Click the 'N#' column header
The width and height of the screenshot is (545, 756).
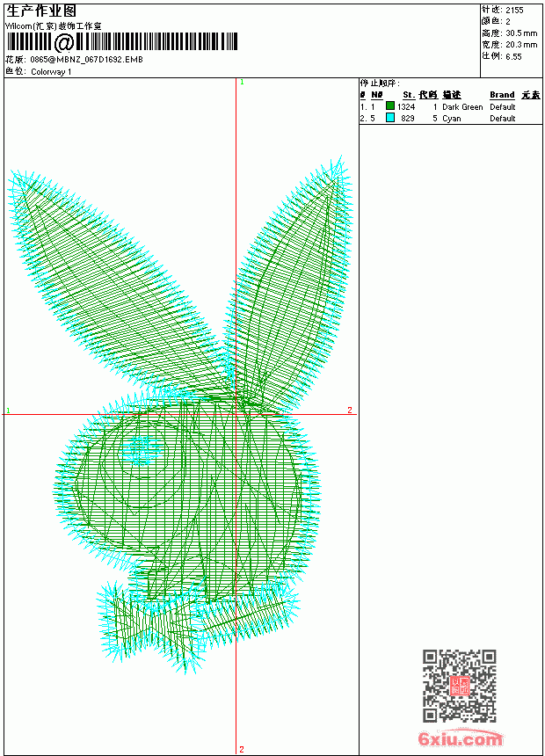(x=377, y=95)
